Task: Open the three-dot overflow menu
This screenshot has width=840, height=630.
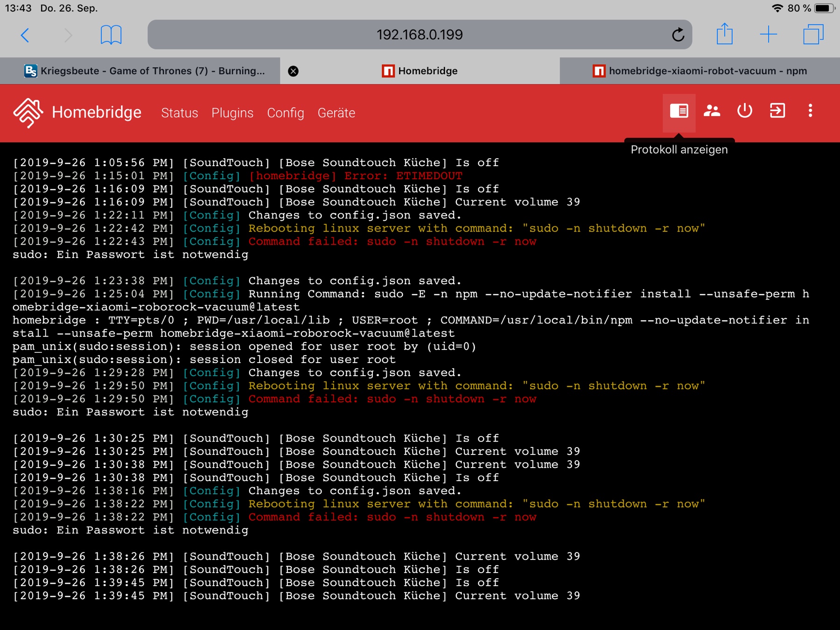Action: [810, 111]
